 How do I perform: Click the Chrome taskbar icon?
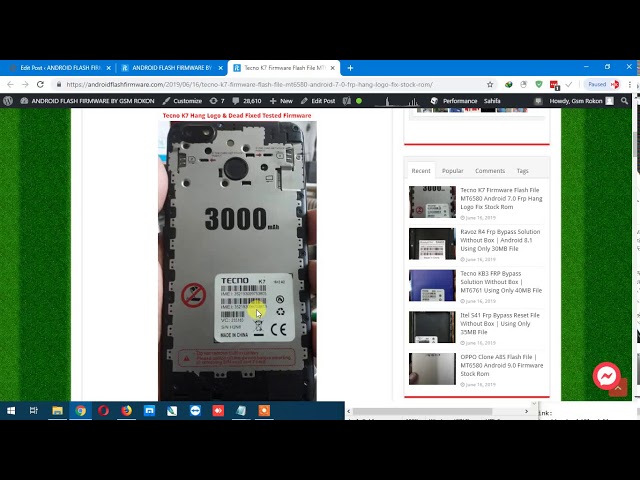(80, 411)
